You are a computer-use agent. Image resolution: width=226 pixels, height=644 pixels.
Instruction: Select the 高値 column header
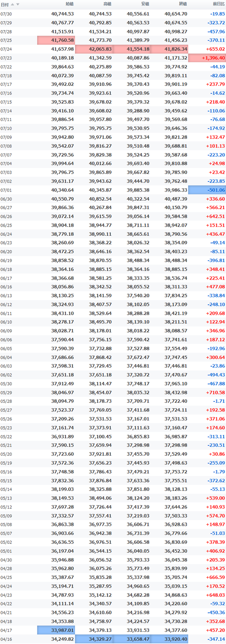(x=107, y=4)
